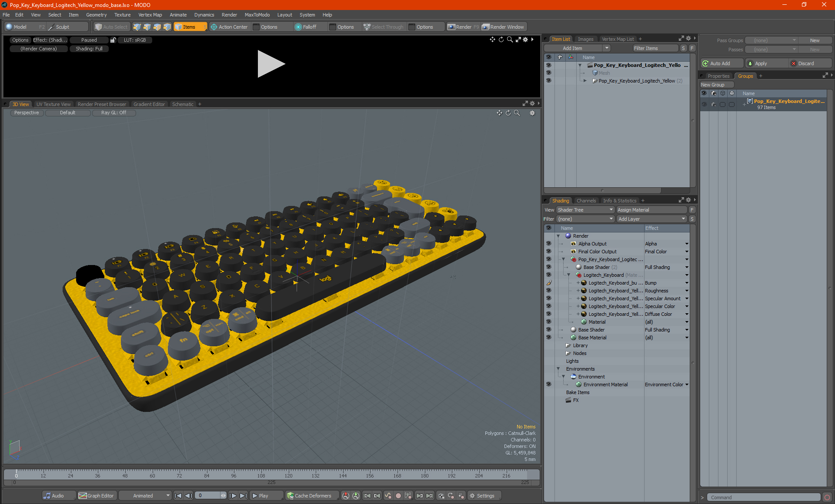Click New Group button
The width and height of the screenshot is (835, 504).
(x=716, y=85)
